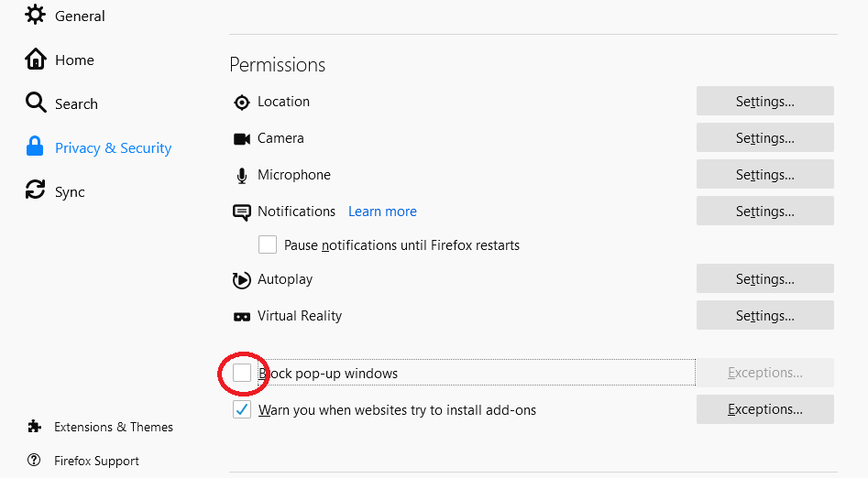This screenshot has height=478, width=868.
Task: Open Virtual Reality Settings button
Action: pos(764,316)
